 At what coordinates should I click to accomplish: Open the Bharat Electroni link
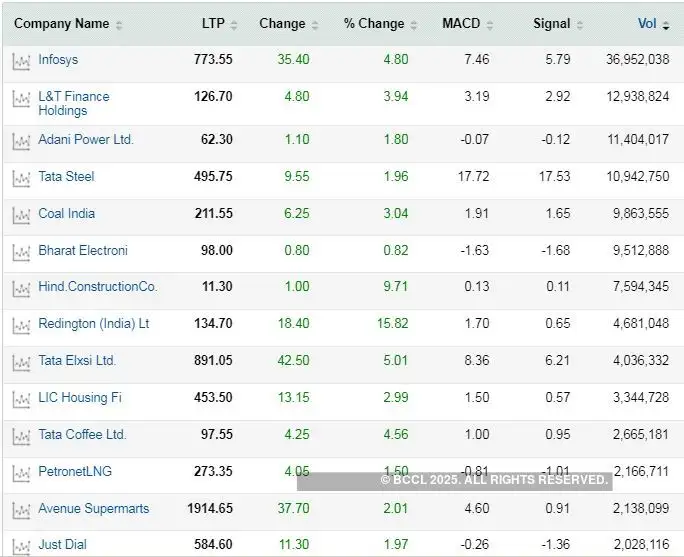tap(83, 250)
